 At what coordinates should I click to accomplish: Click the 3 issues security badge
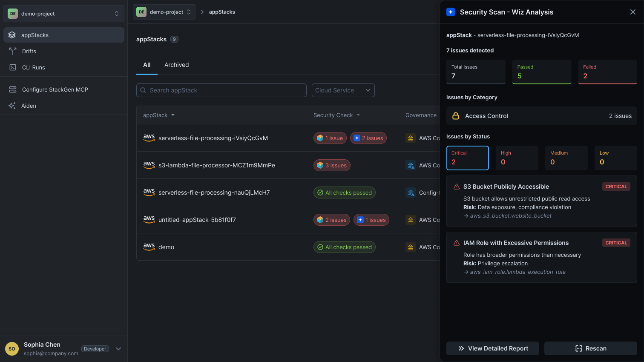(x=332, y=165)
